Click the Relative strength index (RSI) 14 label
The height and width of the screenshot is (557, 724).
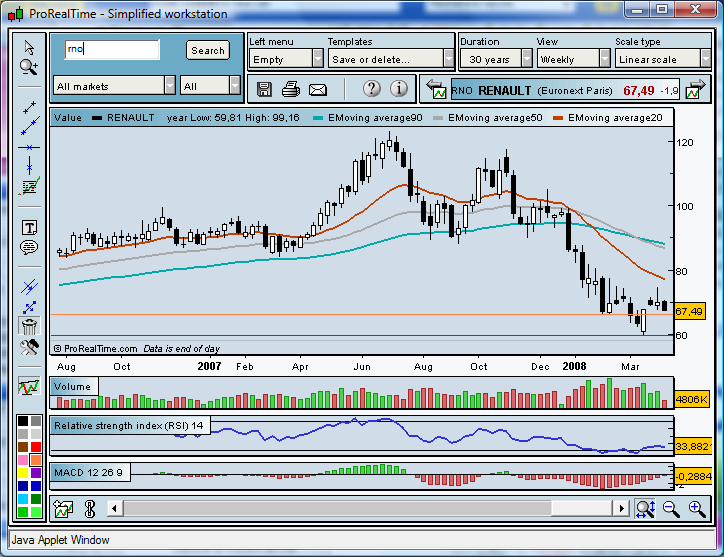pyautogui.click(x=129, y=425)
